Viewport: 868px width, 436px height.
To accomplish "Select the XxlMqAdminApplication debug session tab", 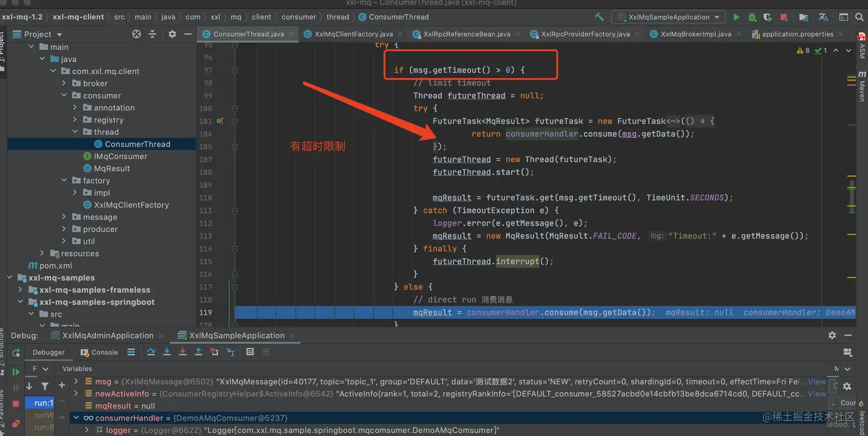I will [107, 335].
